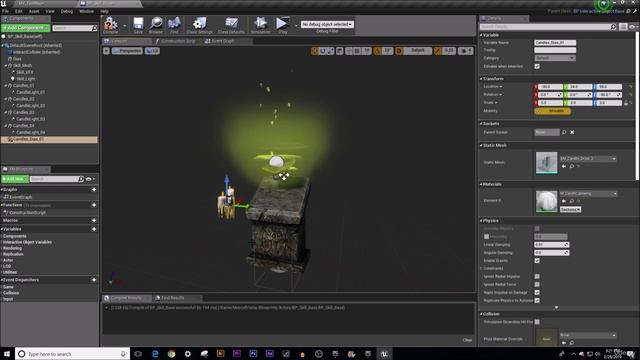Switch to the Event Graph tab
This screenshot has width=640, height=360.
pyautogui.click(x=223, y=41)
